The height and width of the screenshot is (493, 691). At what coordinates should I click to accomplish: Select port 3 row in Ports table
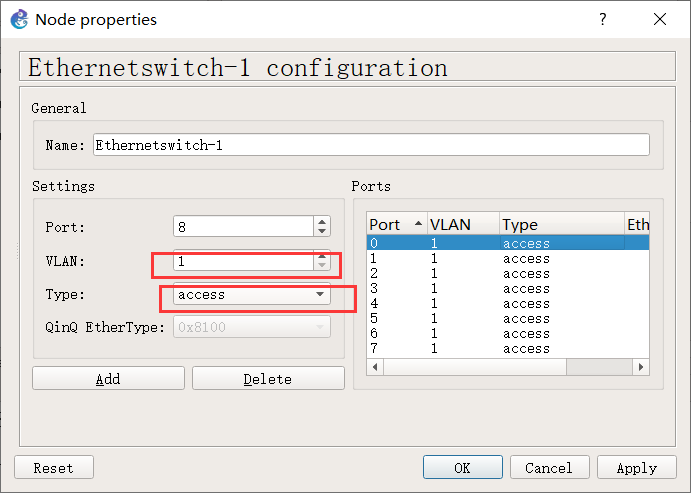[508, 288]
